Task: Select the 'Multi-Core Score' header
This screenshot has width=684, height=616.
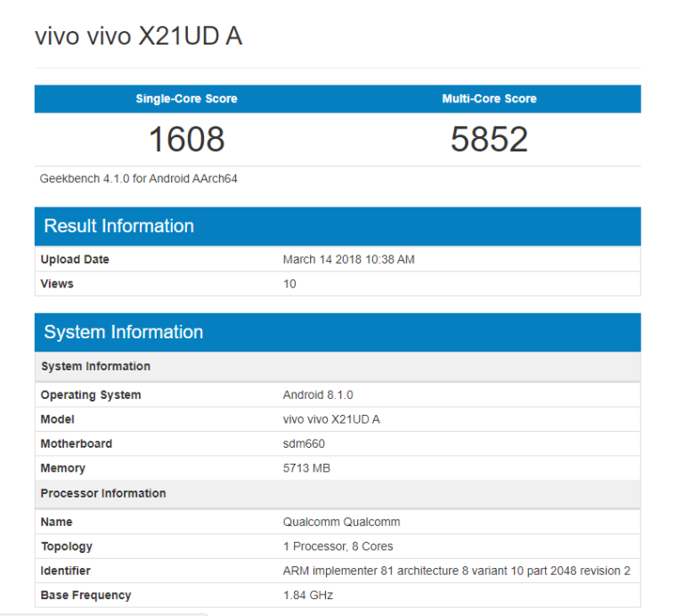Action: [489, 99]
